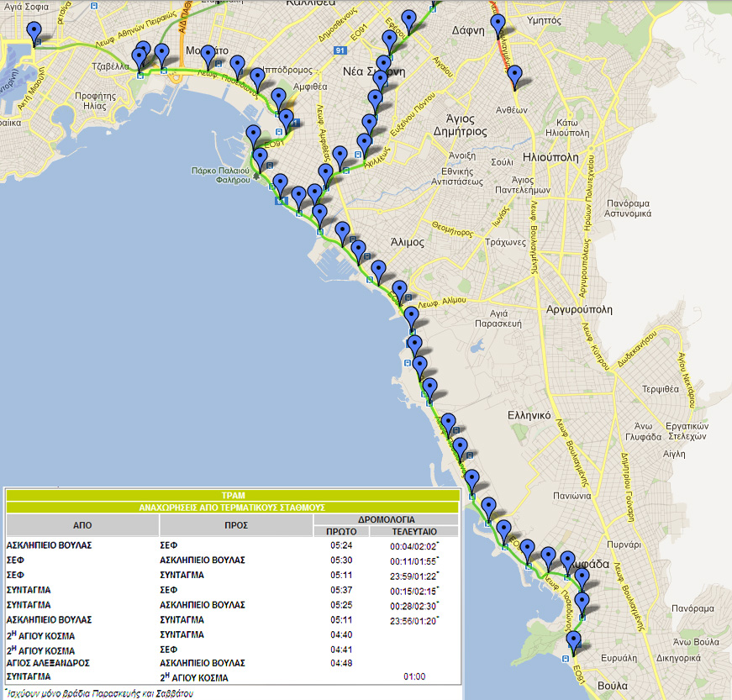Click the far-left marker below Αγιά Σοφία
This screenshot has width=732, height=700.
(x=34, y=33)
